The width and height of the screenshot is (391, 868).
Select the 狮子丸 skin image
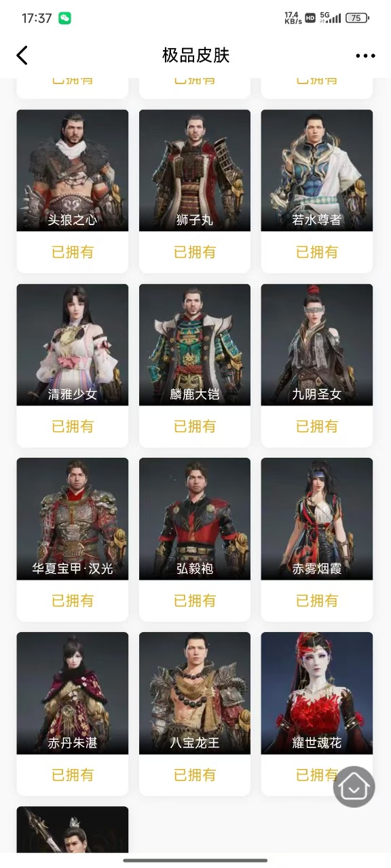pos(195,170)
